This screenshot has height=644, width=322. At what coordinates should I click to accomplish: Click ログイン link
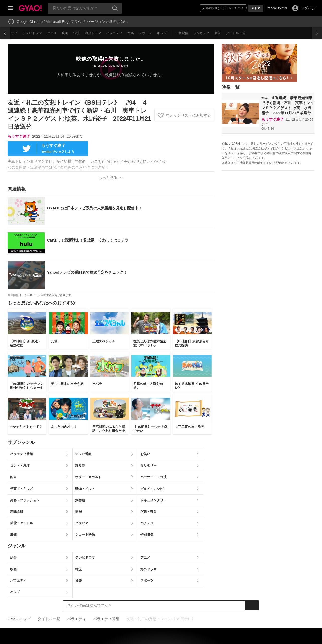[x=308, y=8]
